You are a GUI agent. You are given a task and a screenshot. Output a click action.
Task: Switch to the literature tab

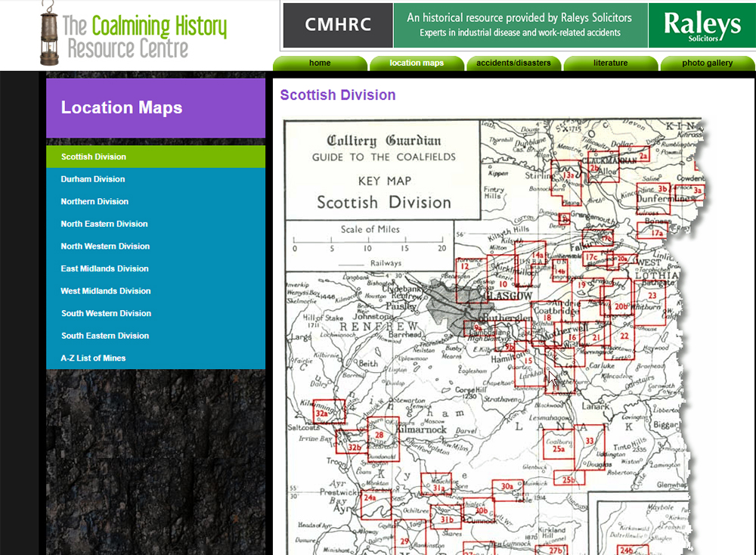(x=610, y=64)
